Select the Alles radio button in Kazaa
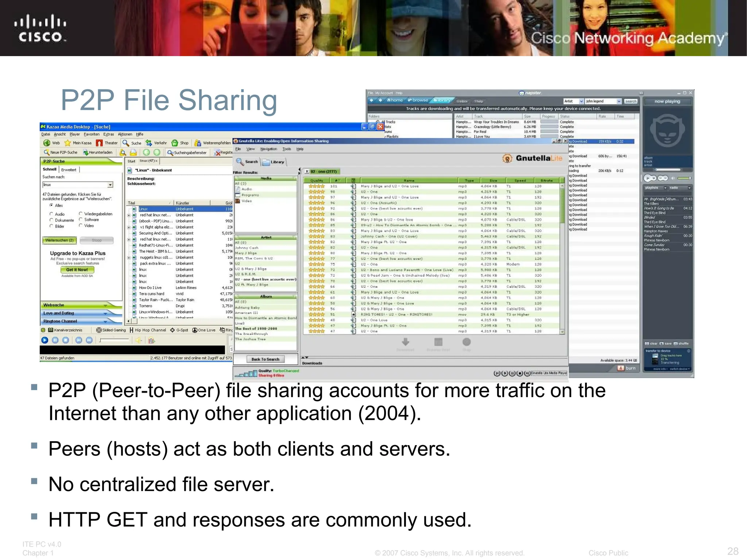 click(51, 205)
